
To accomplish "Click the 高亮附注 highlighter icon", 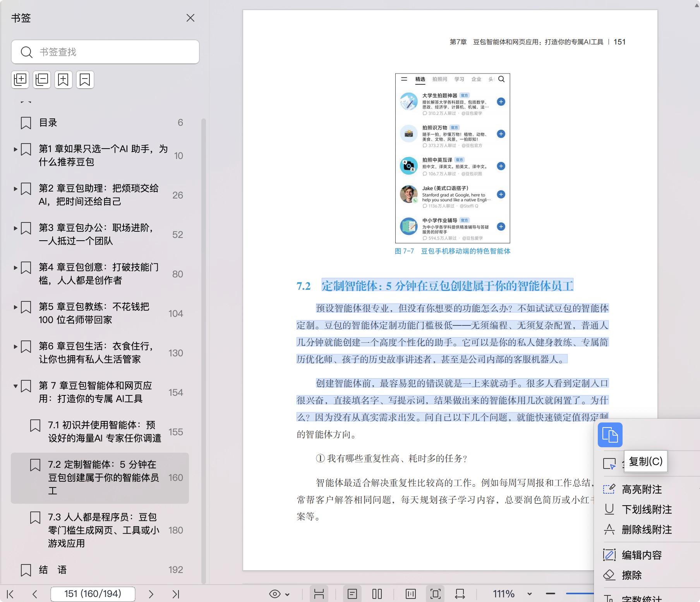I will click(609, 489).
